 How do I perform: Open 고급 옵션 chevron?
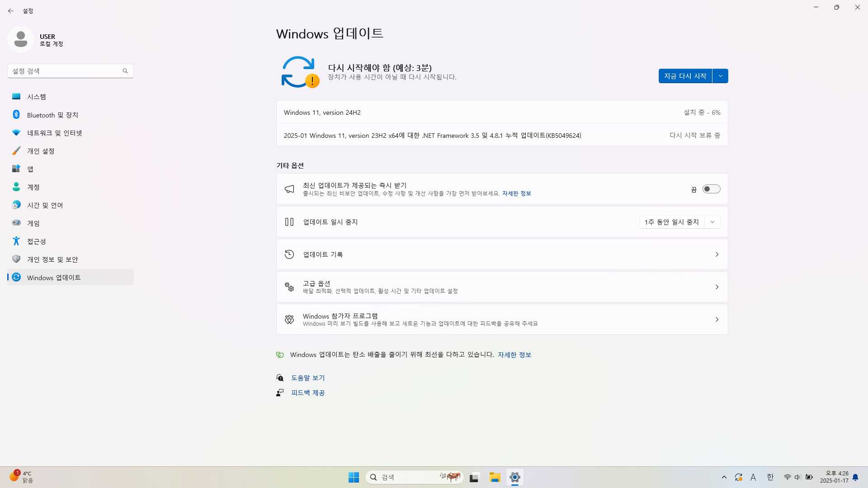(x=717, y=287)
